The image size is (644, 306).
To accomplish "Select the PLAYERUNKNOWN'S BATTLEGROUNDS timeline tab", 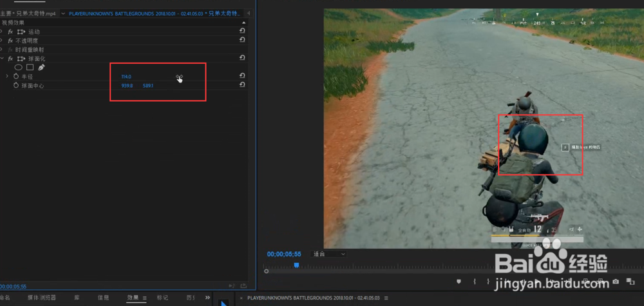I will click(314, 298).
